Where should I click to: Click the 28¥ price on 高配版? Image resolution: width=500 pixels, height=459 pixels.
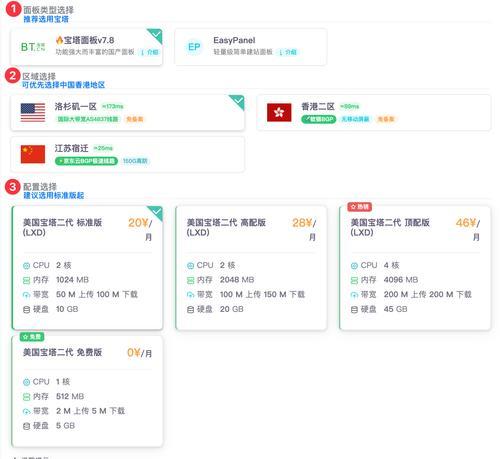click(x=302, y=223)
